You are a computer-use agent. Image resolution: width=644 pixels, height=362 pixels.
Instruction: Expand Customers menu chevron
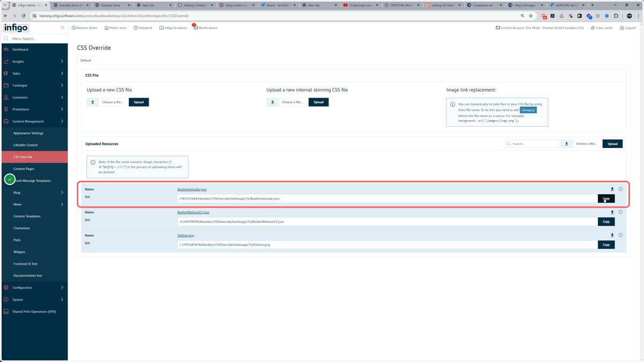pos(62,98)
